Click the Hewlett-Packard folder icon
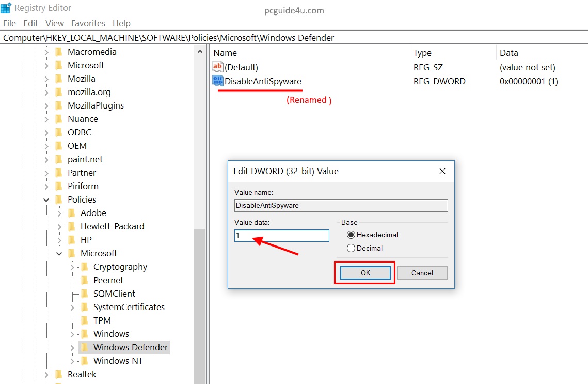Viewport: 588px width, 384px height. coord(72,226)
